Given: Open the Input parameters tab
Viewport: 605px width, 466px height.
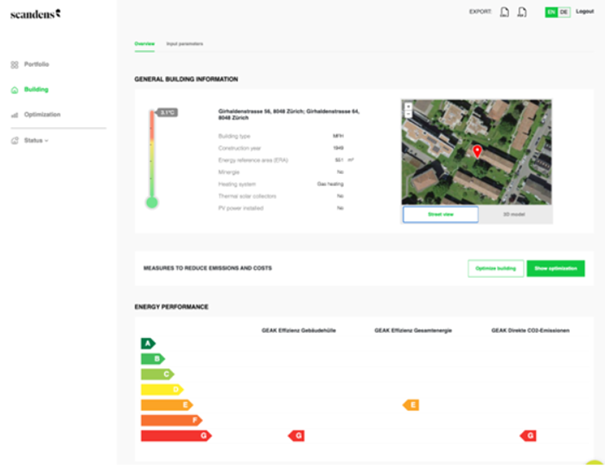Looking at the screenshot, I should pyautogui.click(x=184, y=44).
